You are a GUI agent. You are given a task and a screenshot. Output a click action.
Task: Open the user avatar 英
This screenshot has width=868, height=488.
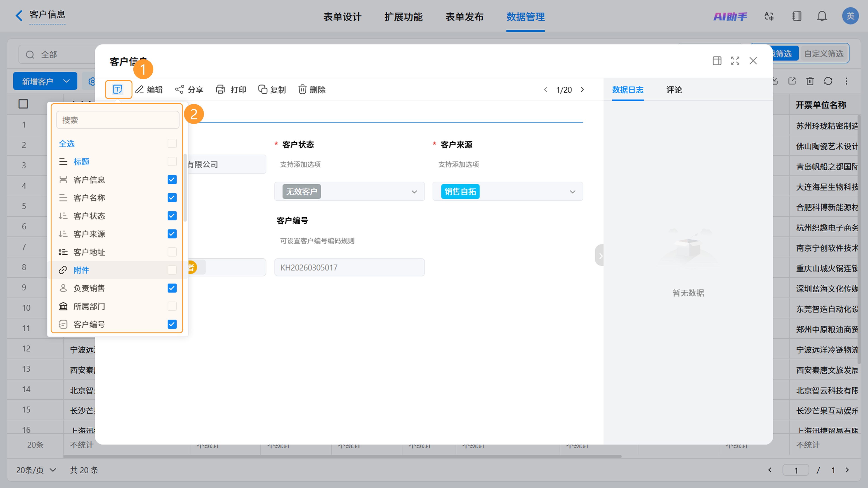850,16
